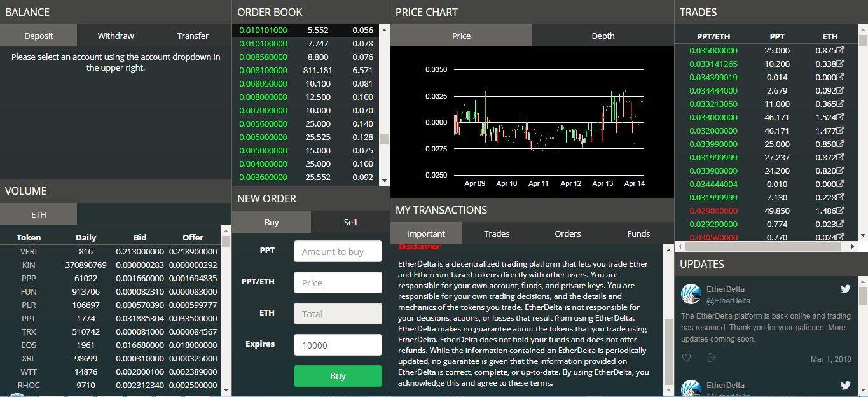Open My Transactions Trades tab
This screenshot has height=397, width=868.
click(x=497, y=233)
